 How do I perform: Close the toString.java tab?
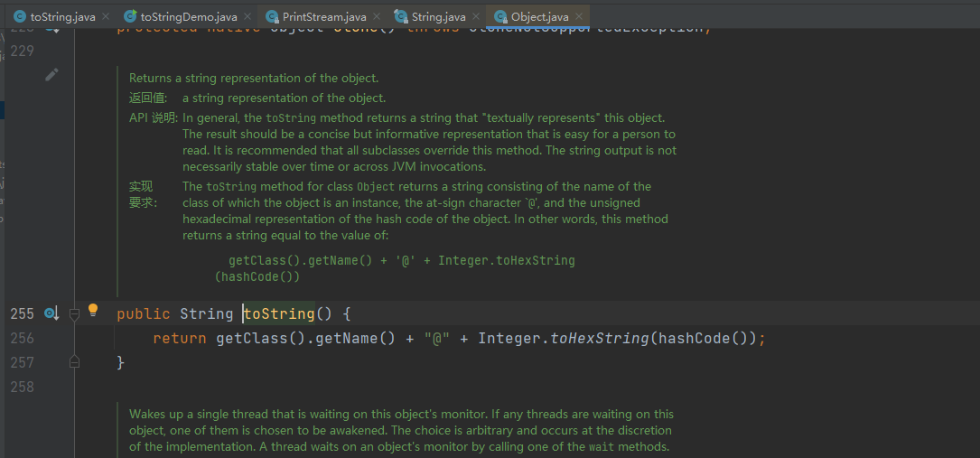[104, 17]
